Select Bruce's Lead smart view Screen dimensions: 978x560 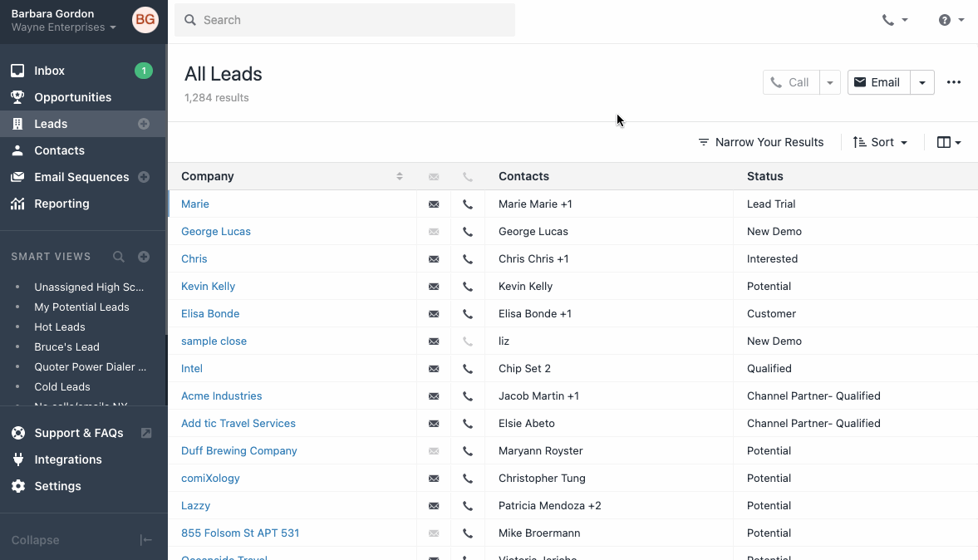pos(66,346)
